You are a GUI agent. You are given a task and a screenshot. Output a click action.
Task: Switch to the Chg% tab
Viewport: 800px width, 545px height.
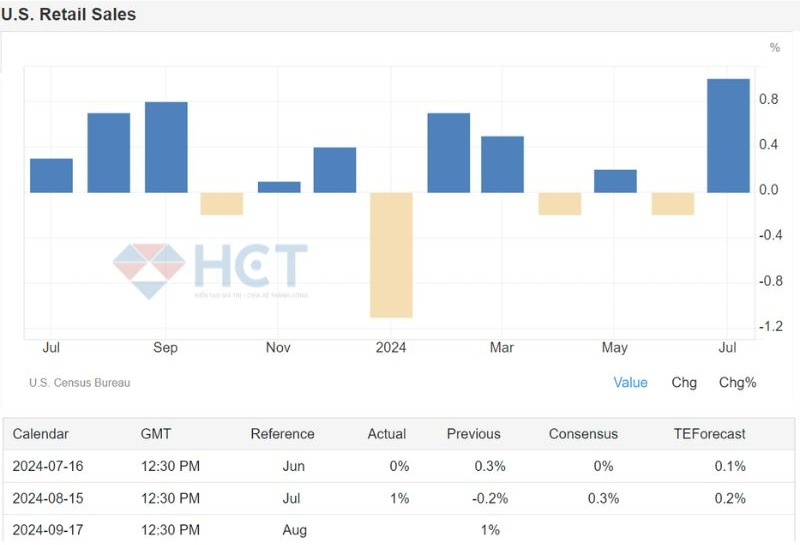(x=738, y=382)
